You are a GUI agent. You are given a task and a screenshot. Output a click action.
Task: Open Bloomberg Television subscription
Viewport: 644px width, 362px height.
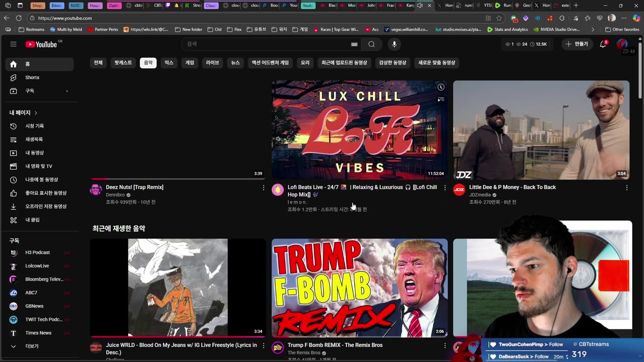[39, 279]
